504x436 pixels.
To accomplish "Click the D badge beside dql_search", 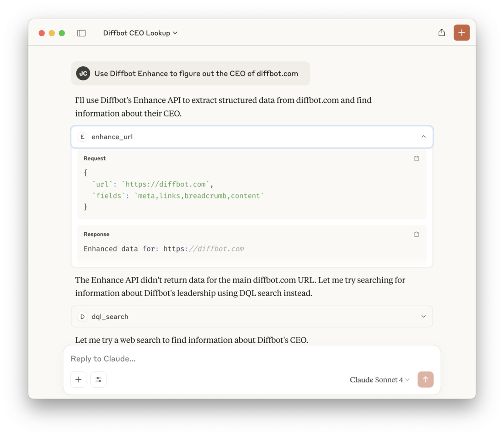I will [x=82, y=317].
